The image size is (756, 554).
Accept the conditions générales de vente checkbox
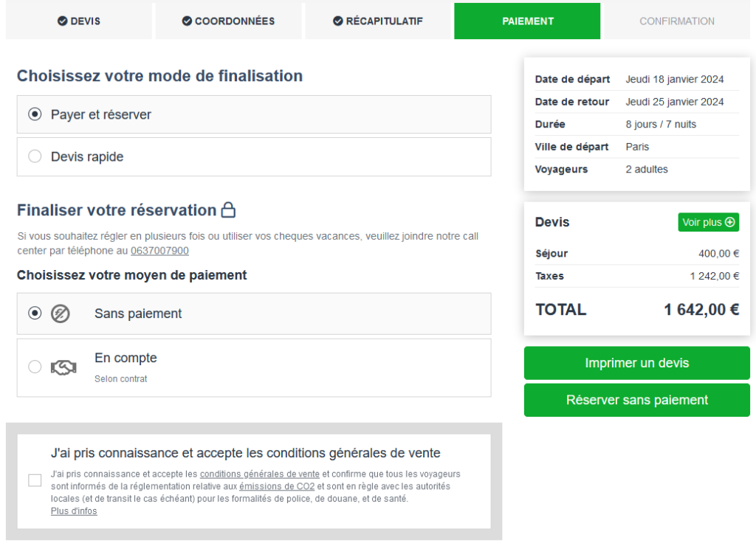pyautogui.click(x=35, y=480)
